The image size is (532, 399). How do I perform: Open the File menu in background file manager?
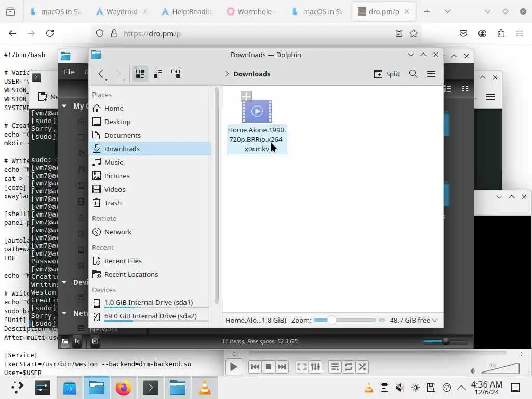[69, 72]
